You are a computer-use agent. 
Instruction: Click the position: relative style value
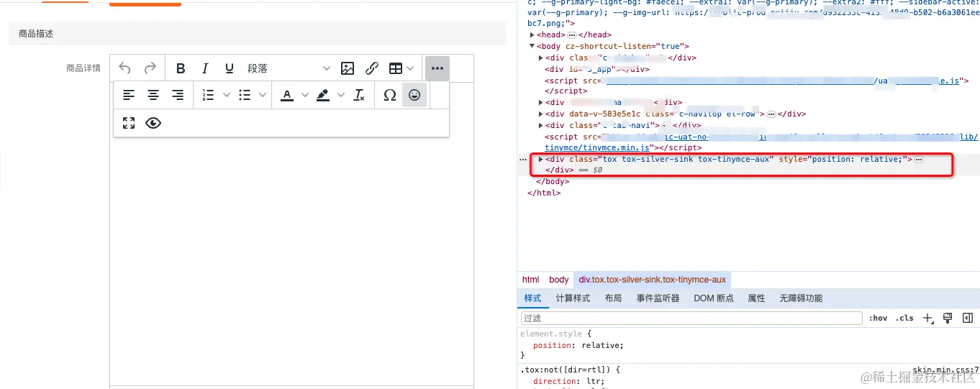[602, 345]
